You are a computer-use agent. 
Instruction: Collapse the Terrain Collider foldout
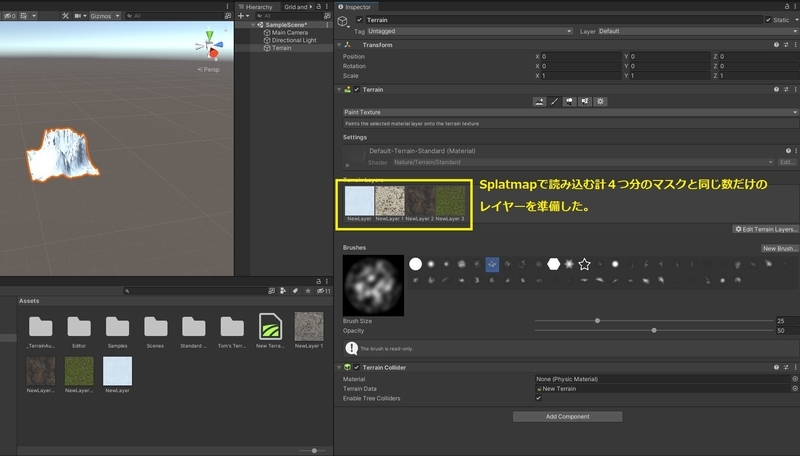tap(339, 367)
